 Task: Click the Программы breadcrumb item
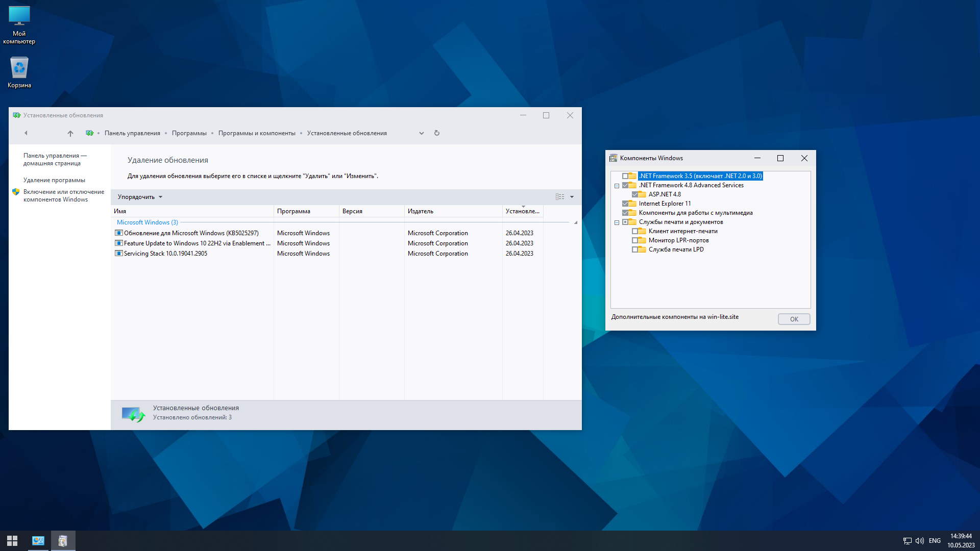[x=189, y=133]
